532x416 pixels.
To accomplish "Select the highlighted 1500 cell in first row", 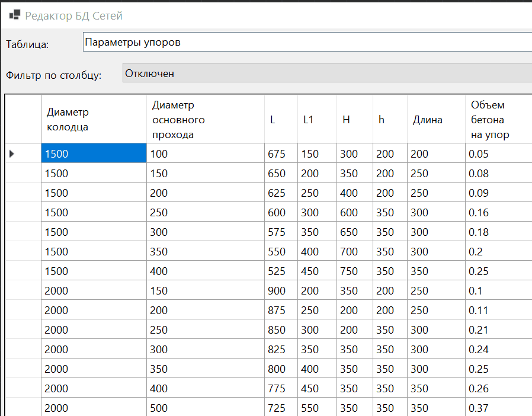I will click(94, 154).
